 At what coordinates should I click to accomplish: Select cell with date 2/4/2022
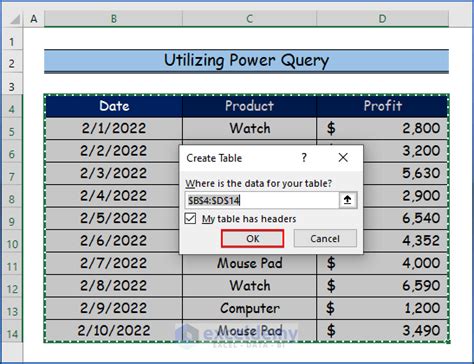[114, 196]
